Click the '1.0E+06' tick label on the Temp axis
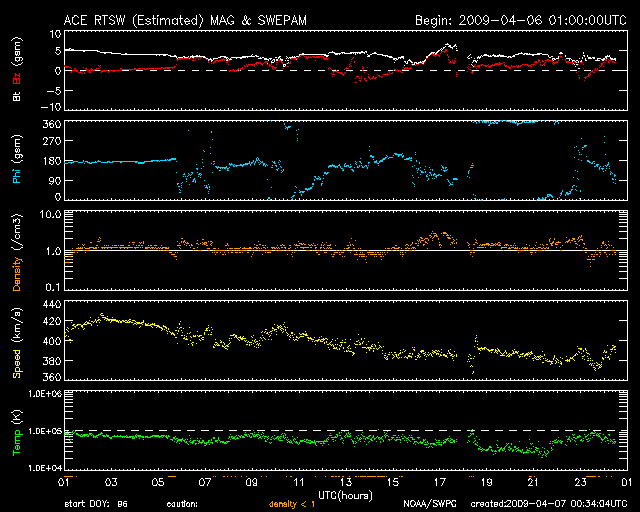 [x=45, y=394]
